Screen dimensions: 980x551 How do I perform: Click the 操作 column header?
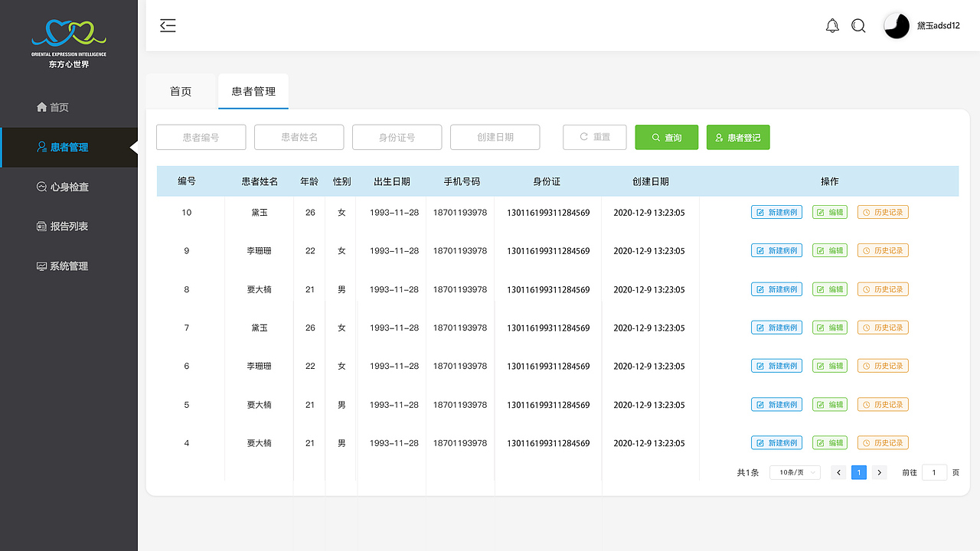pyautogui.click(x=830, y=181)
